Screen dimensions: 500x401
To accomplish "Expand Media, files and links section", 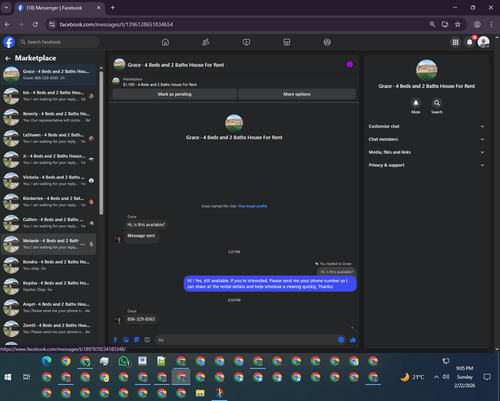I will tap(426, 152).
